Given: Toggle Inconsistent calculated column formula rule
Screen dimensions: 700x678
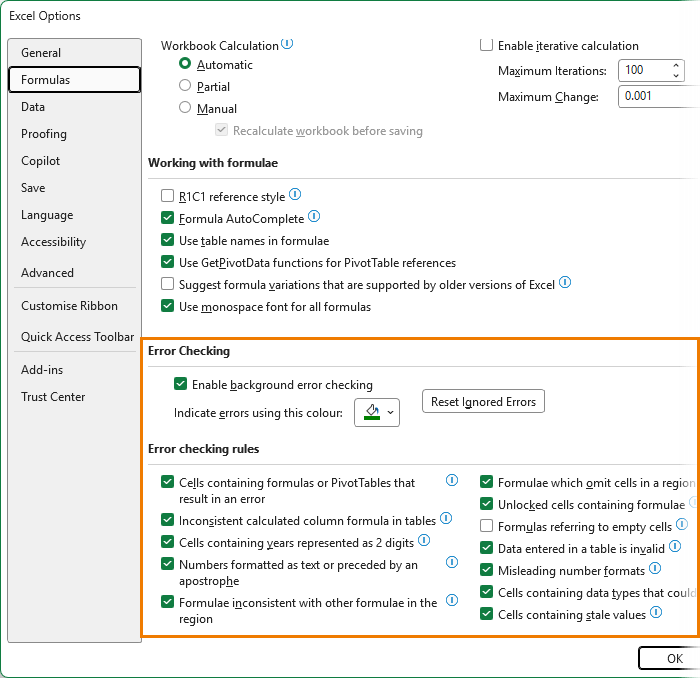Looking at the screenshot, I should [167, 520].
